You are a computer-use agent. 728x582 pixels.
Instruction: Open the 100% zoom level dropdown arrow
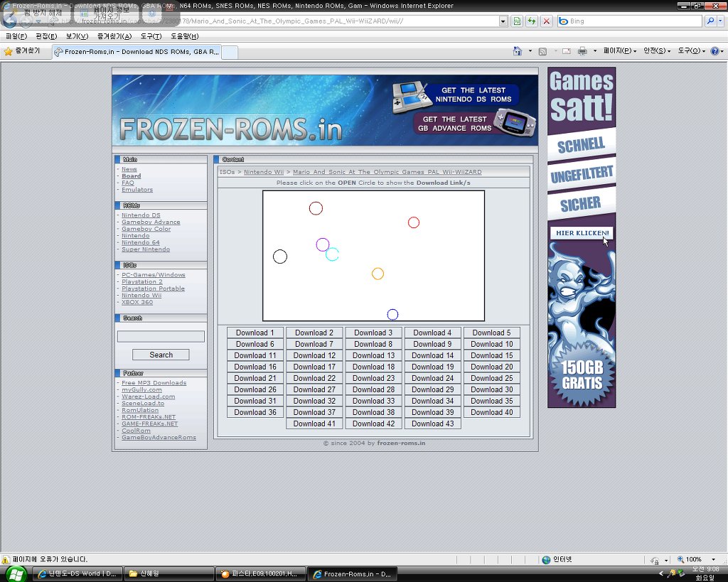(x=714, y=560)
